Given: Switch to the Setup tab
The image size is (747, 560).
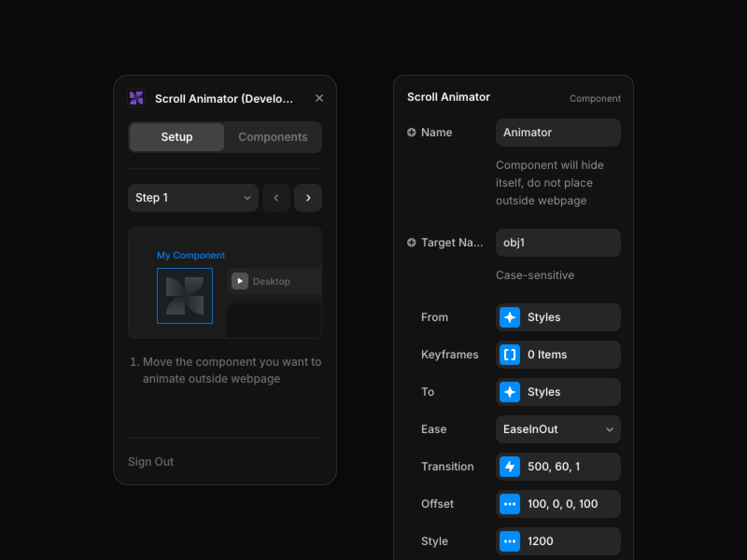Looking at the screenshot, I should tap(176, 137).
